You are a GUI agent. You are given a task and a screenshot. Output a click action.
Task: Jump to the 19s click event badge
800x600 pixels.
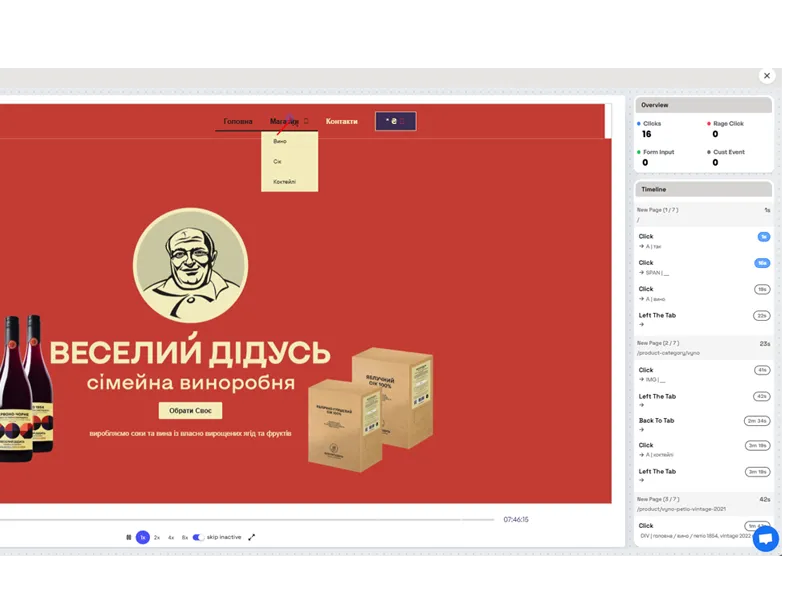(762, 289)
